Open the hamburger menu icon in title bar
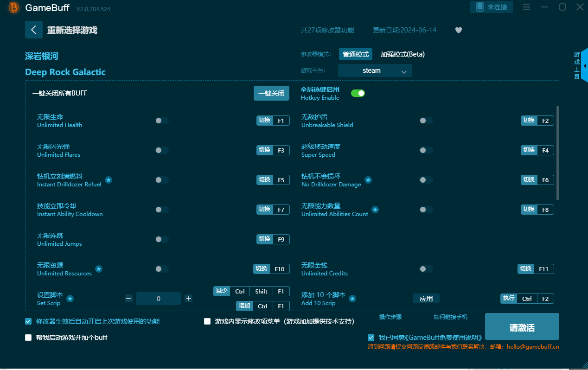The width and height of the screenshot is (588, 370). [x=526, y=7]
